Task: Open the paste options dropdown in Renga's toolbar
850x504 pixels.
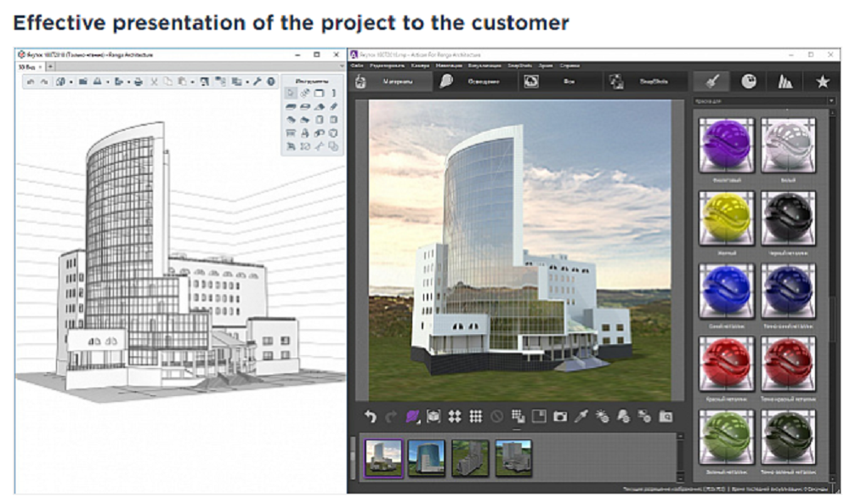Action: point(192,81)
